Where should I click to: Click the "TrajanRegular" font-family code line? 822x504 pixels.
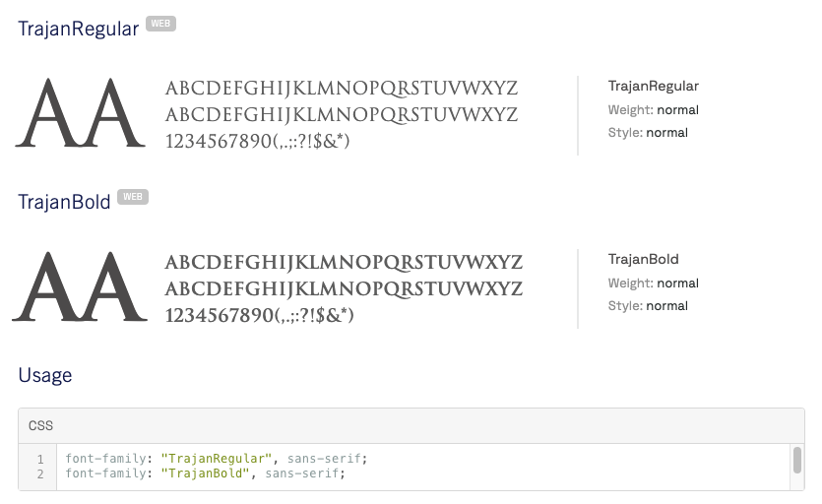tap(216, 459)
